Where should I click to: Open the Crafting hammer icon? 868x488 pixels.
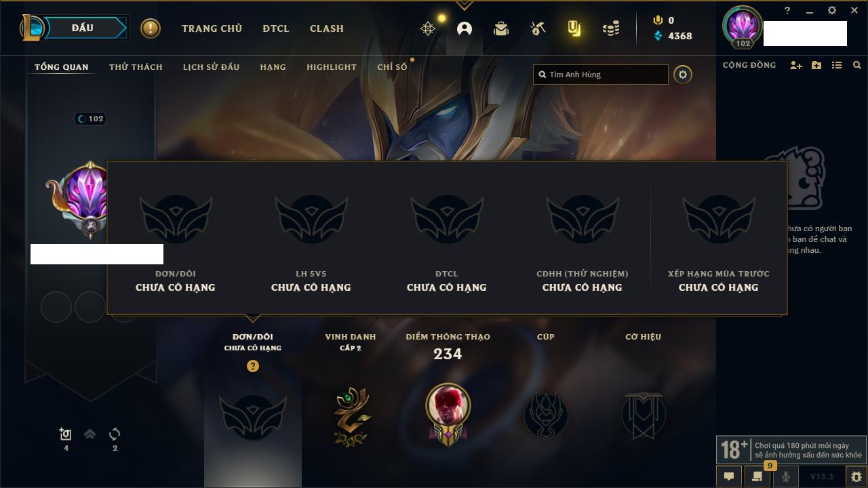538,28
